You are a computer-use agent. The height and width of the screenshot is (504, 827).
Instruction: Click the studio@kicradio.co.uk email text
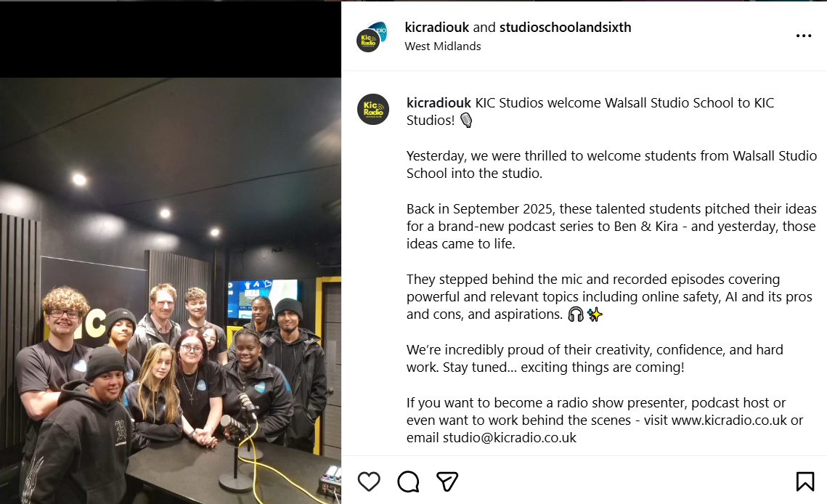(x=510, y=437)
